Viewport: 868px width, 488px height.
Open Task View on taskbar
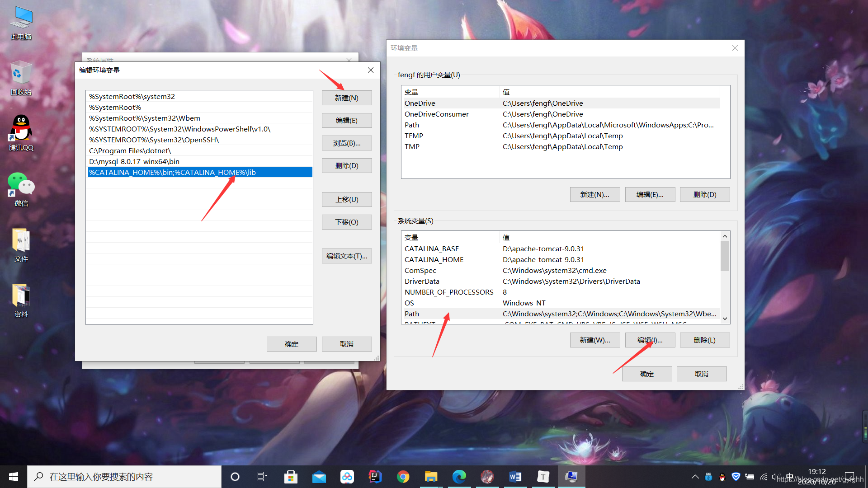262,477
